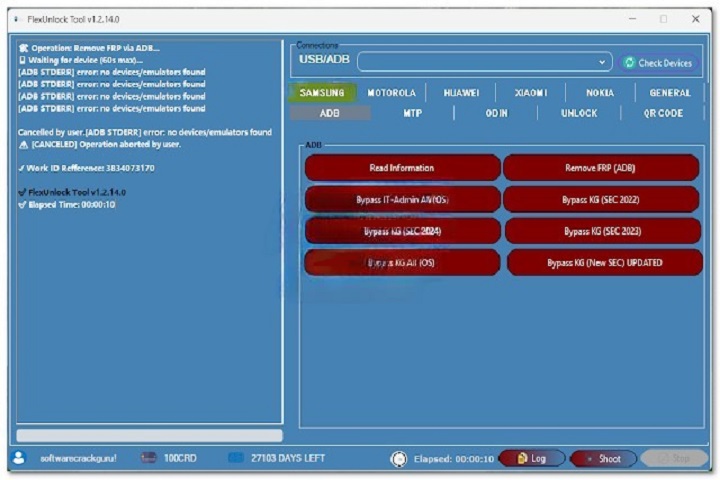This screenshot has width=720, height=480.
Task: Start Bypass KG (New SEC) UPDATED
Action: [603, 263]
